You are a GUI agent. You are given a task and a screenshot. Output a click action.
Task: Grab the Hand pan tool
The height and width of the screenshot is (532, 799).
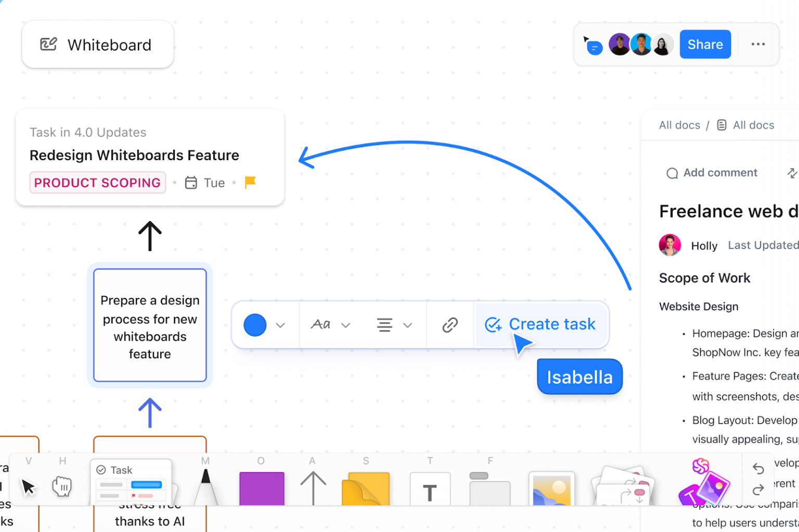click(62, 488)
